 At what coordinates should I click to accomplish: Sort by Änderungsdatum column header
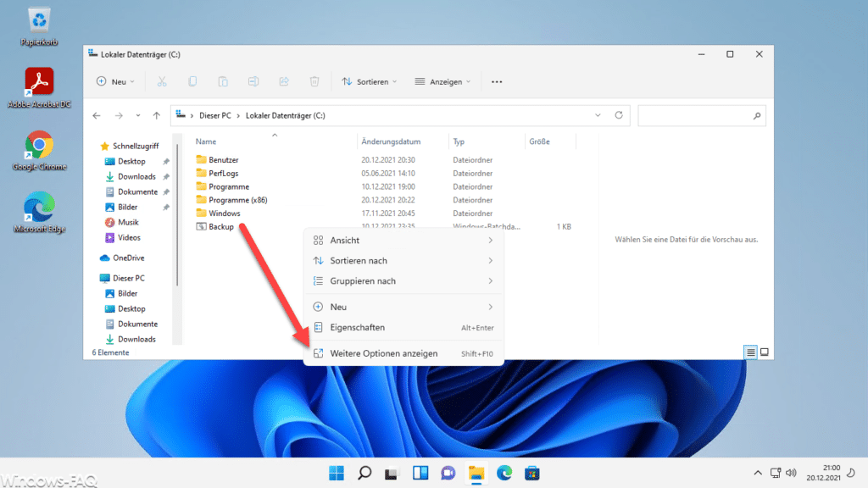point(391,141)
